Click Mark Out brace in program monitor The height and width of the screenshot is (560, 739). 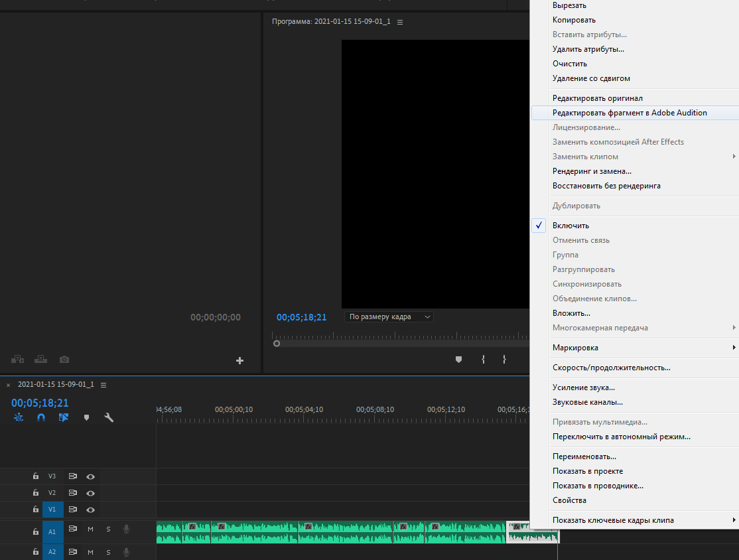[x=504, y=360]
